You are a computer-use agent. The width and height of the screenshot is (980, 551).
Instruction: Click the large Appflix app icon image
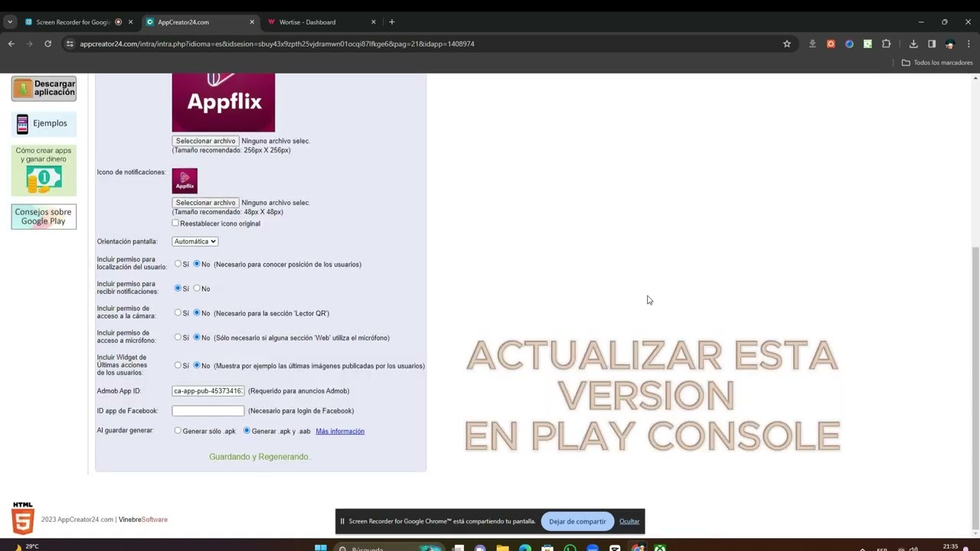tap(224, 103)
